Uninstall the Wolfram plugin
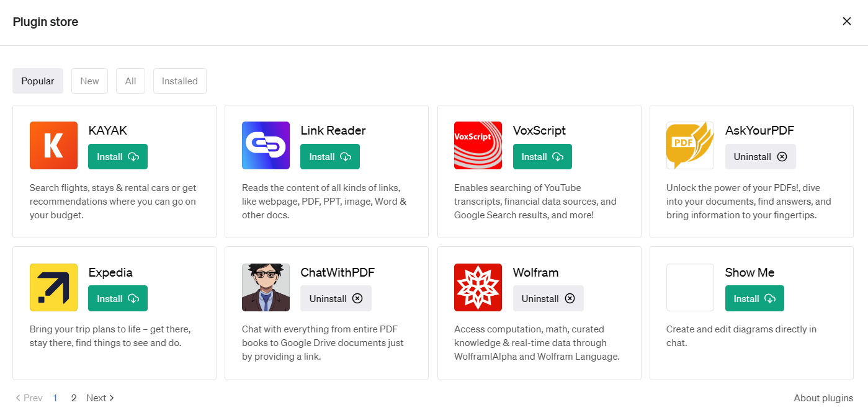Screen dimensions: 868x418 point(548,298)
